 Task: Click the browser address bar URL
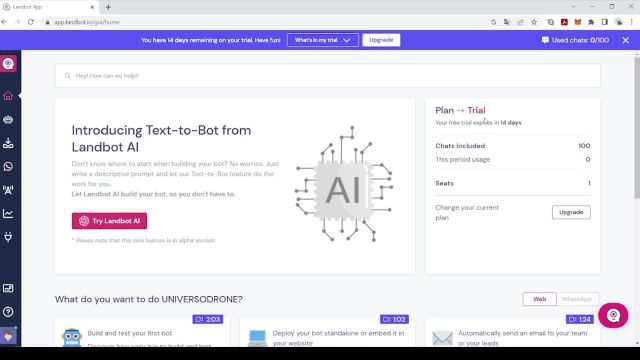coord(87,22)
